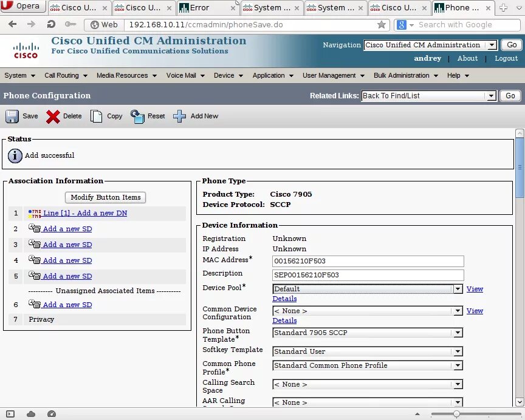This screenshot has width=525, height=420.
Task: Open a new browser tab with plus button
Action: coord(503,8)
